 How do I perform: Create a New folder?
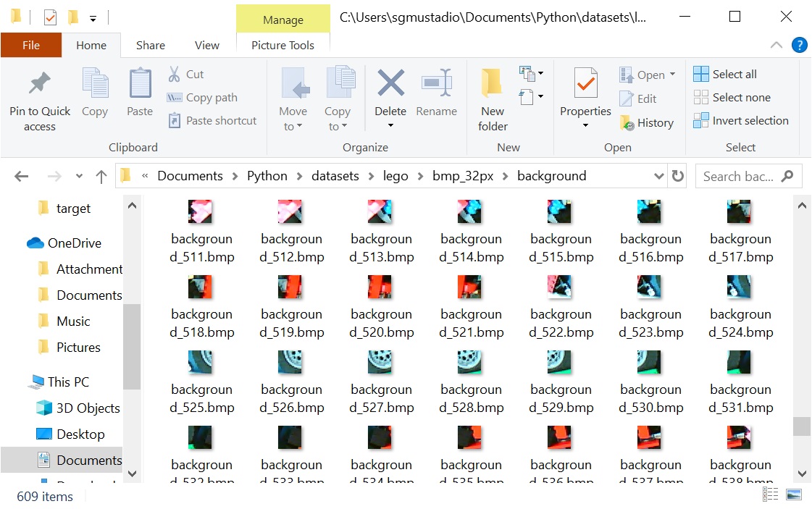point(492,98)
